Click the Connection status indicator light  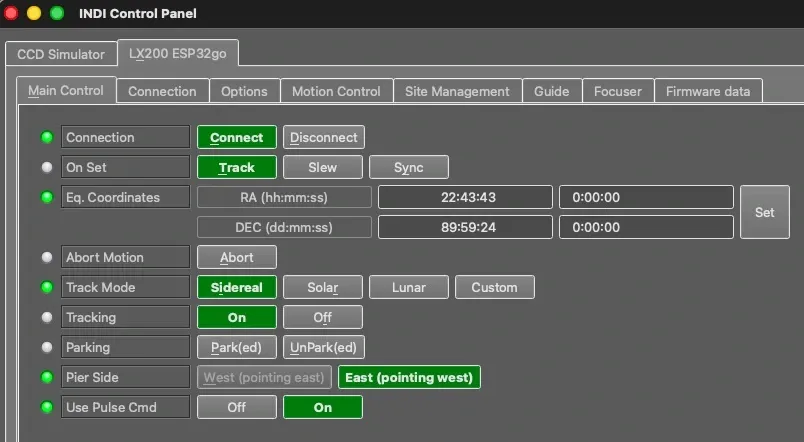pos(47,137)
